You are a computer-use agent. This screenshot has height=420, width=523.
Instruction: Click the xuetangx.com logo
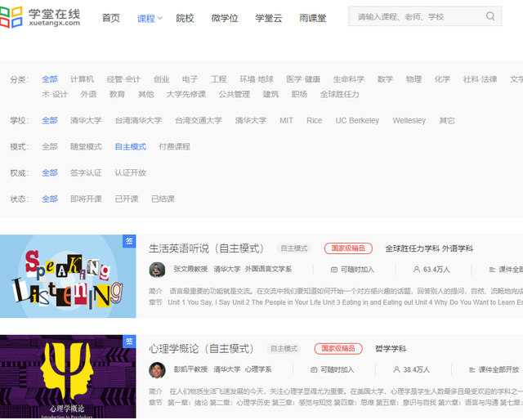pos(40,17)
